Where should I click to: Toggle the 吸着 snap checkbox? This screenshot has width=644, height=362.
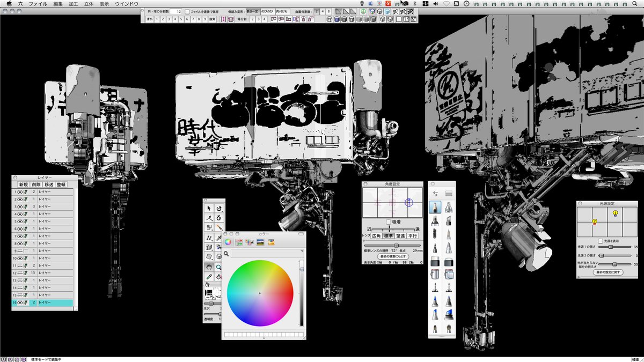(x=389, y=222)
